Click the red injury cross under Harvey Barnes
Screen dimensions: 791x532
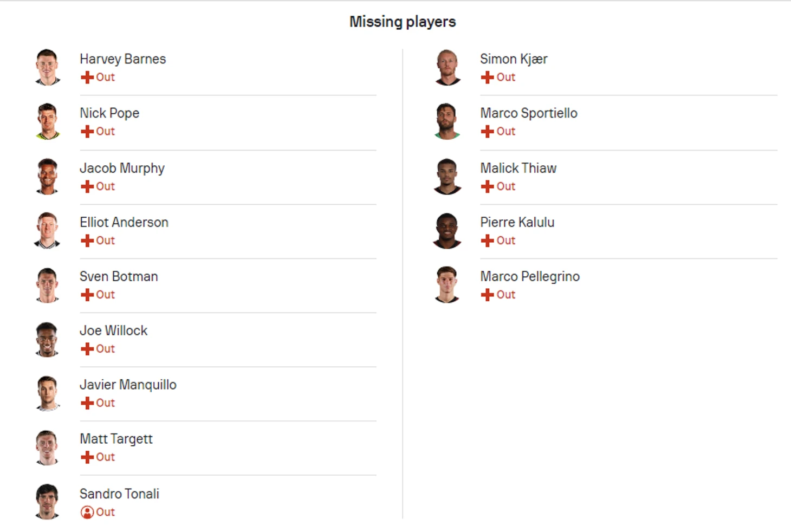pyautogui.click(x=87, y=77)
